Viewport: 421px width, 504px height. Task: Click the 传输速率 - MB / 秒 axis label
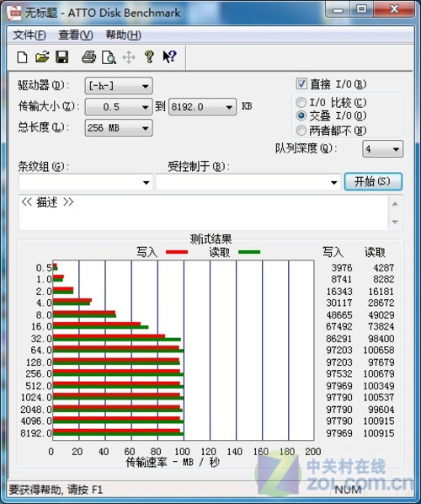pyautogui.click(x=173, y=462)
